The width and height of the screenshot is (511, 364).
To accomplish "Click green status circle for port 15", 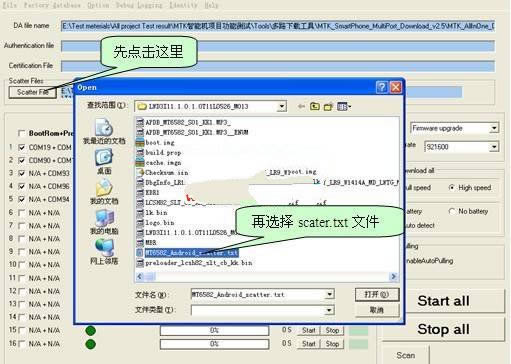I will pyautogui.click(x=90, y=331).
